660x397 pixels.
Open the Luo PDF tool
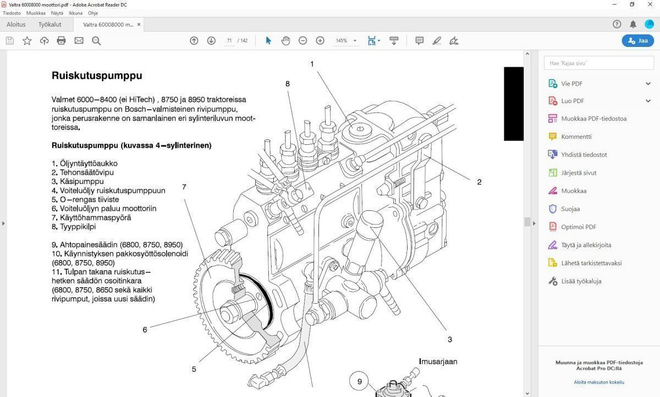(x=572, y=101)
